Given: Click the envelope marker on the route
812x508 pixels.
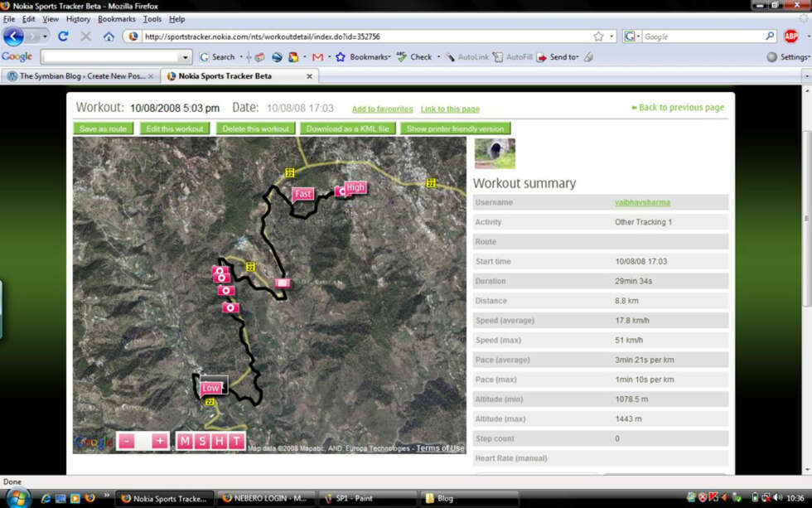Looking at the screenshot, I should (283, 283).
